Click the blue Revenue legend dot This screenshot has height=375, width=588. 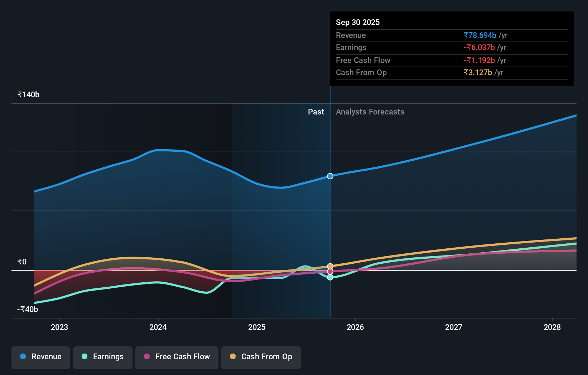click(x=23, y=357)
